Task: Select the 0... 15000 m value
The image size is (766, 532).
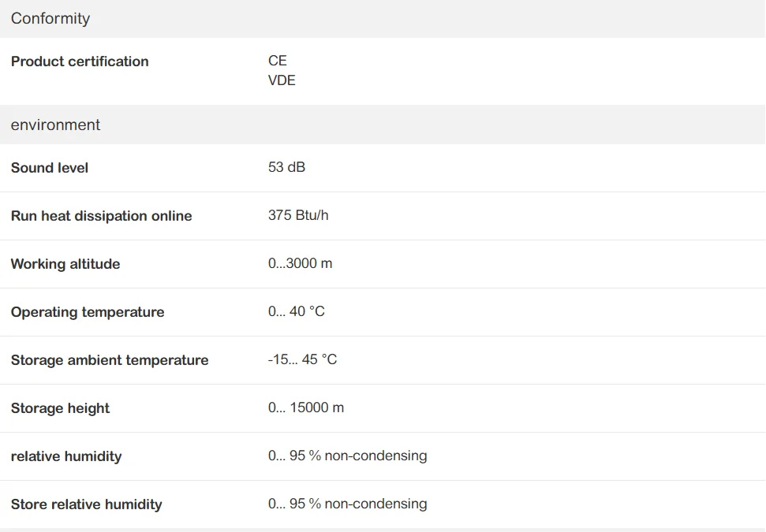Action: pyautogui.click(x=306, y=407)
